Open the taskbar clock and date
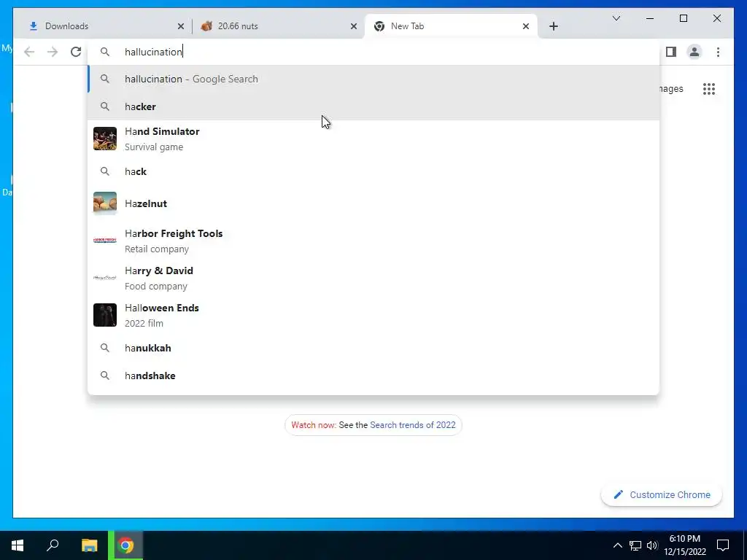 684,545
